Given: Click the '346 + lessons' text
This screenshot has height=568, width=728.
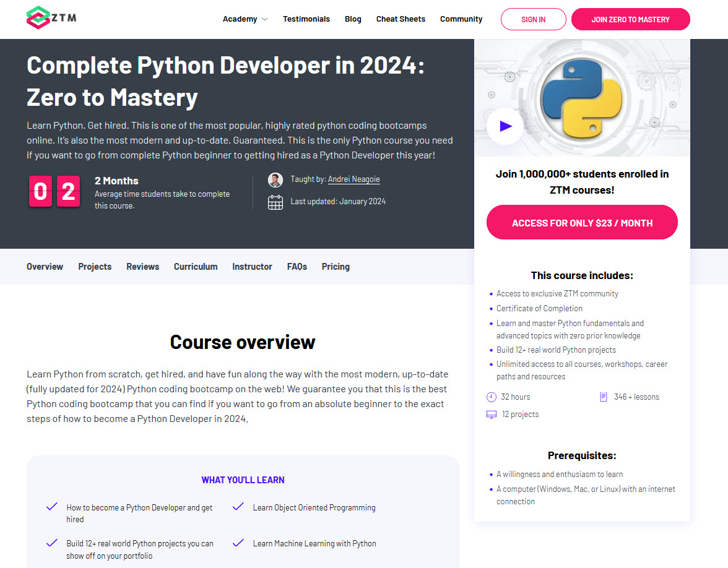Looking at the screenshot, I should point(636,397).
